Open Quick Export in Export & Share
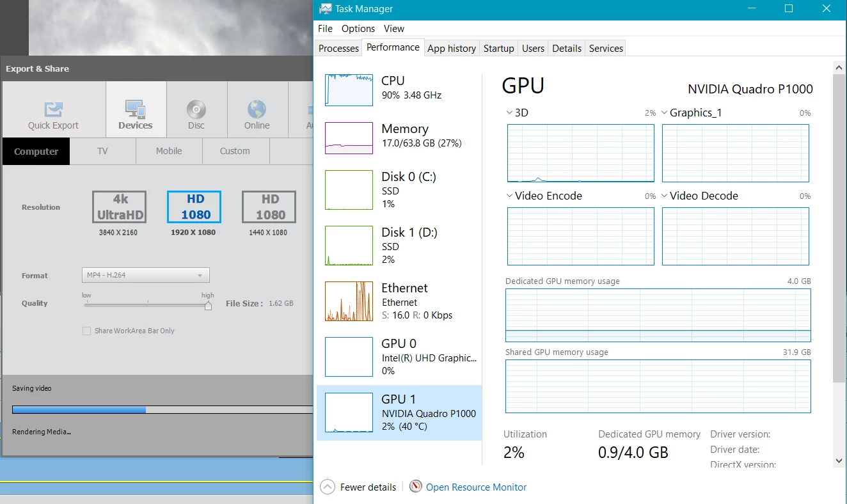This screenshot has height=504, width=847. (53, 109)
